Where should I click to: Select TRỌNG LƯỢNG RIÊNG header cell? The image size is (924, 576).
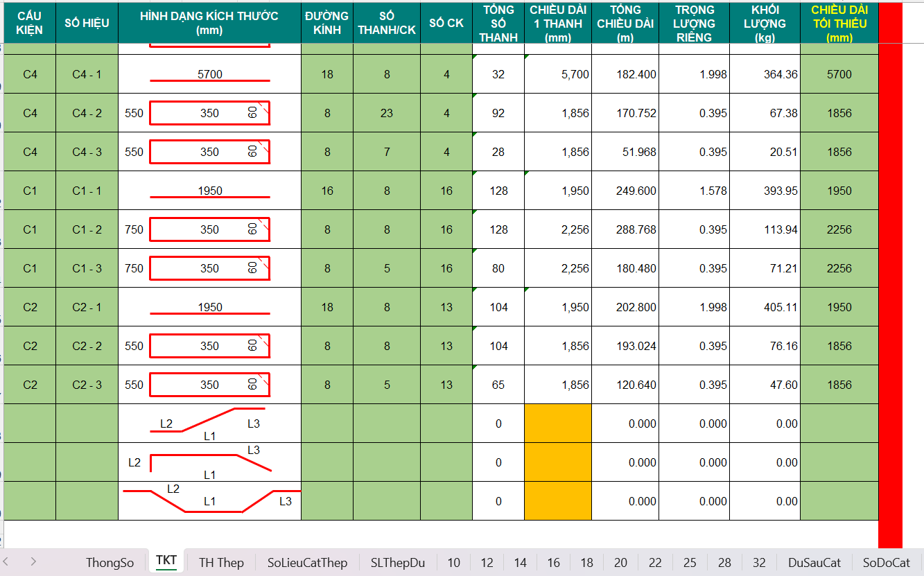point(695,23)
